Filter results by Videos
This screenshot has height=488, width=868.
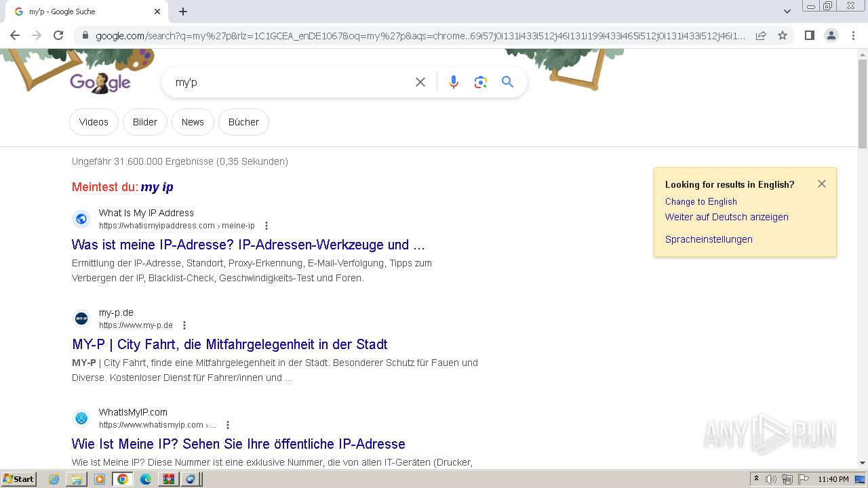pos(94,122)
